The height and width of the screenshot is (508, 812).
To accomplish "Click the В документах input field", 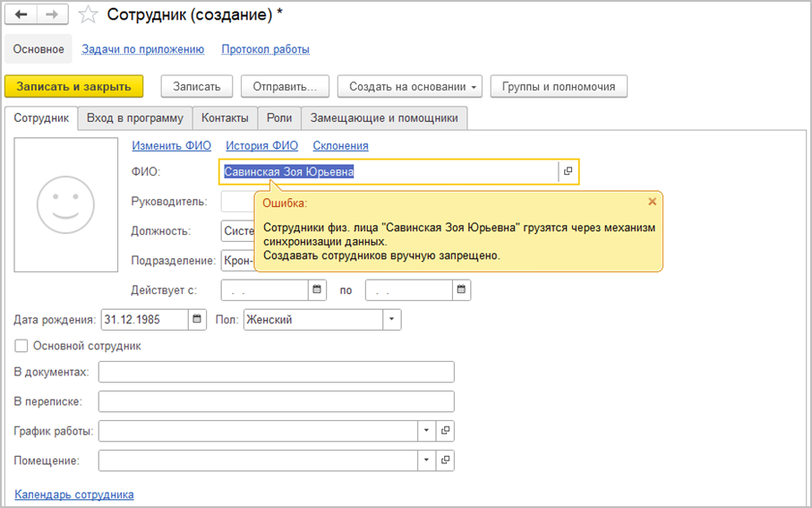I will pyautogui.click(x=276, y=372).
